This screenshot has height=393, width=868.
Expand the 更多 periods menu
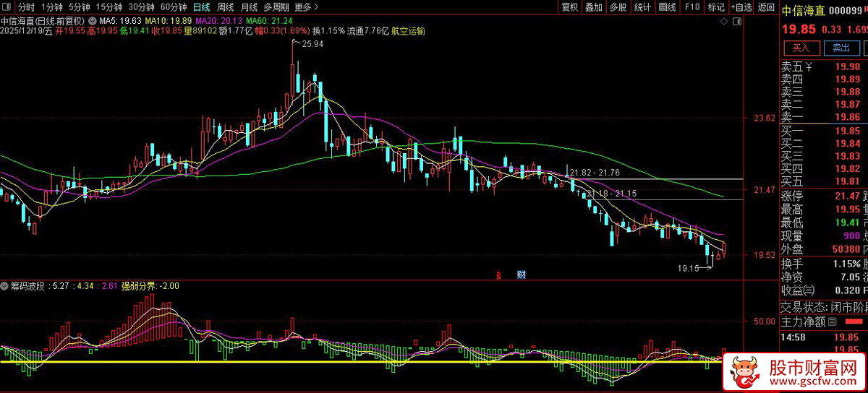coord(307,7)
